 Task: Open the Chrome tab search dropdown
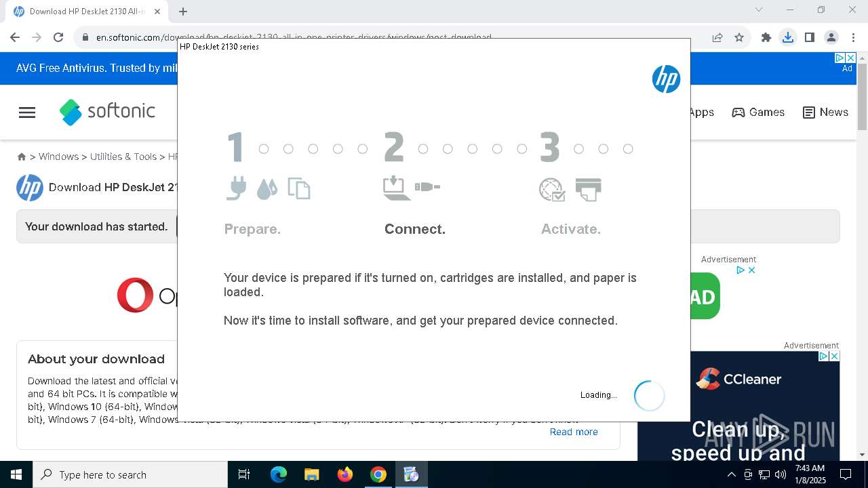point(759,9)
